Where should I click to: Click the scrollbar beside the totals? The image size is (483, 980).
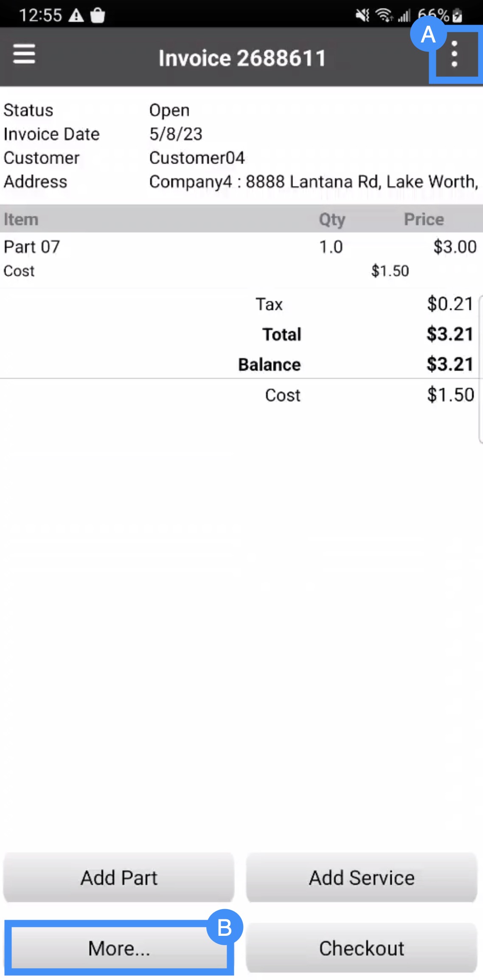[480, 369]
